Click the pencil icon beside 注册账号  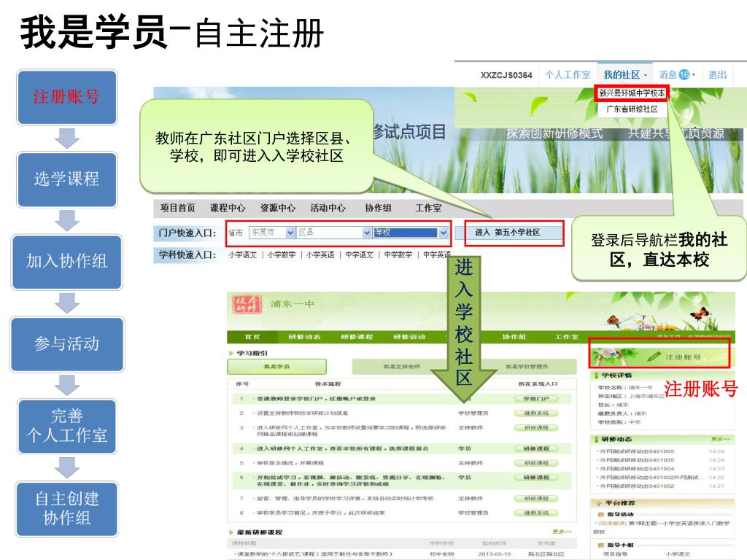point(654,357)
